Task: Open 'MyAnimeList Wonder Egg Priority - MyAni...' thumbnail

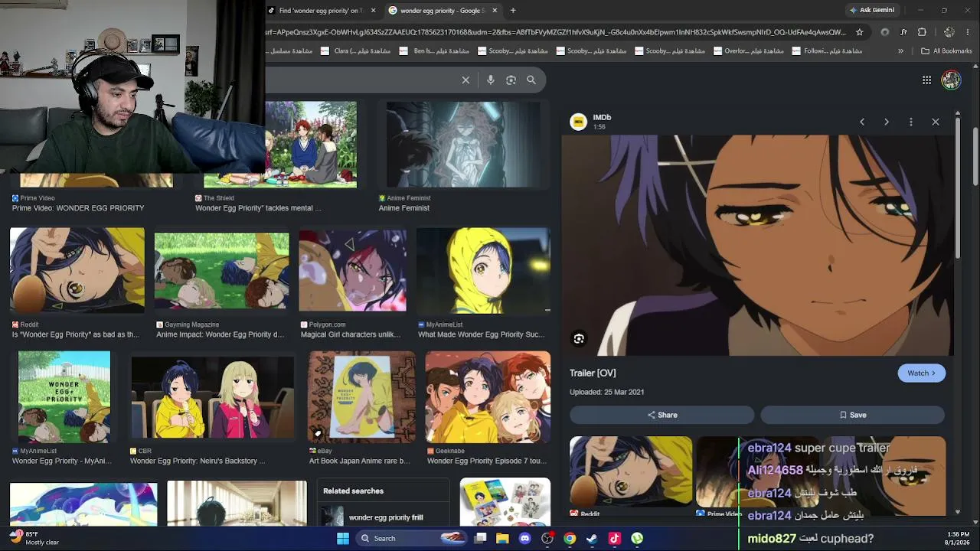Action: pos(64,397)
